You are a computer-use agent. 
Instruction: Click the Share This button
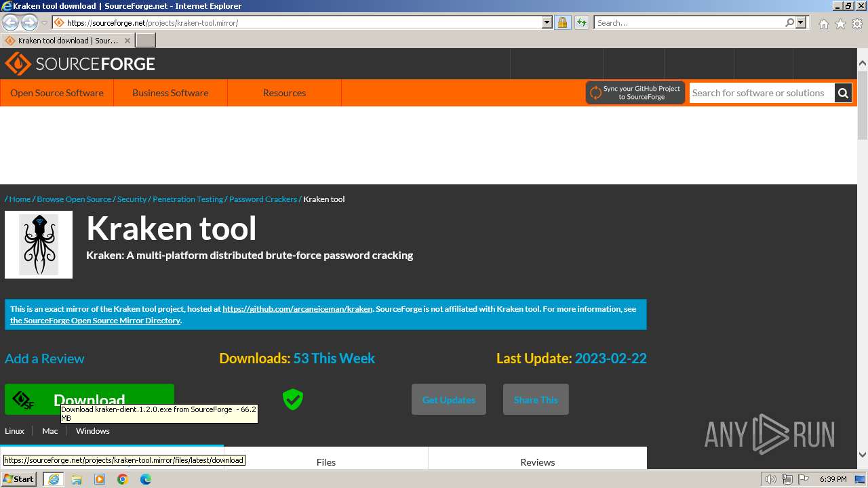[x=536, y=399]
